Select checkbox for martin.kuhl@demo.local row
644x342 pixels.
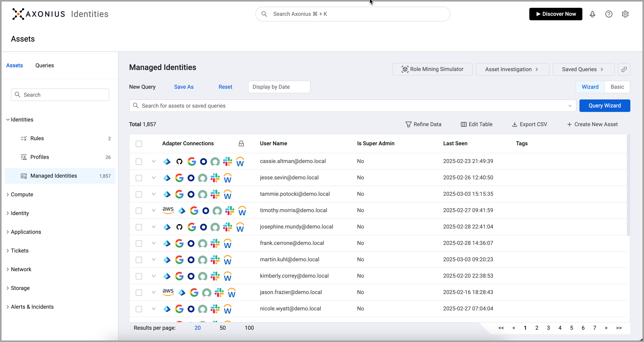pyautogui.click(x=139, y=260)
